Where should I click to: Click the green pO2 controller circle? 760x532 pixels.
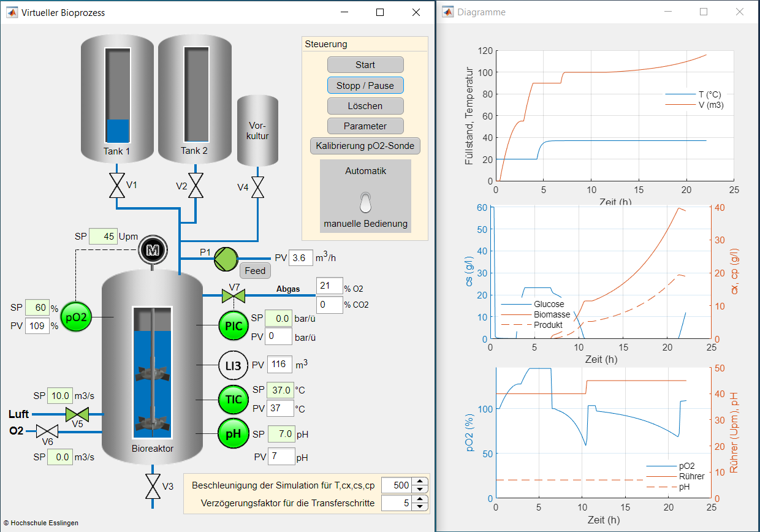pyautogui.click(x=75, y=317)
